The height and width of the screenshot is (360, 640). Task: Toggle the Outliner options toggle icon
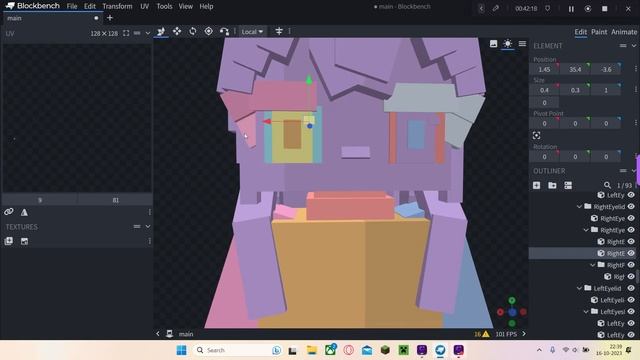568,185
